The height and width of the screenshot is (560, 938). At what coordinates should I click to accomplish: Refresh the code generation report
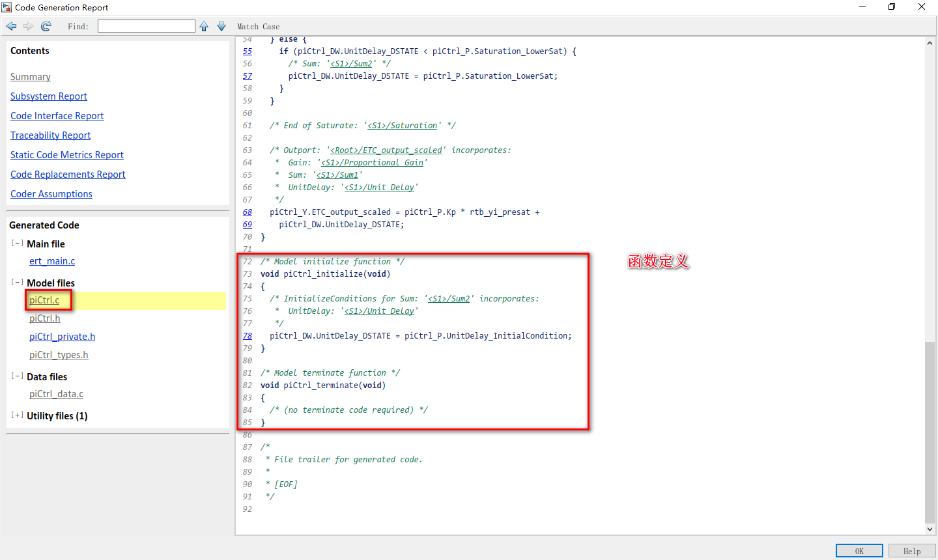pos(45,26)
